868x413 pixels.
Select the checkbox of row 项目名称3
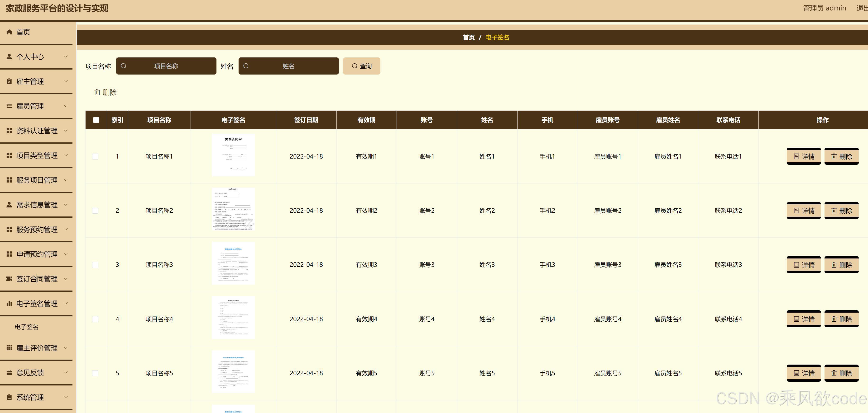(x=95, y=265)
